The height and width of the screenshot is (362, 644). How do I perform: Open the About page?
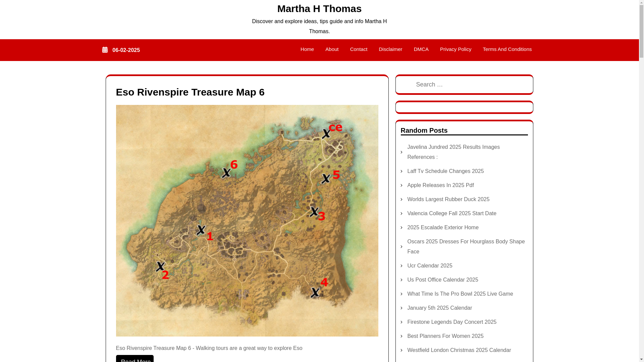(x=332, y=49)
